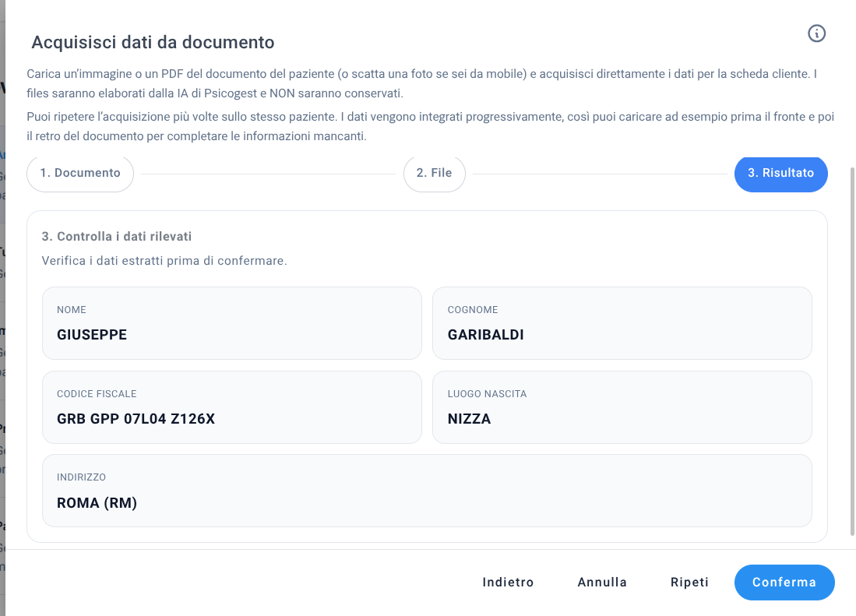Image resolution: width=856 pixels, height=616 pixels.
Task: Click the NOME field showing GIUSEPPE
Action: click(x=231, y=323)
